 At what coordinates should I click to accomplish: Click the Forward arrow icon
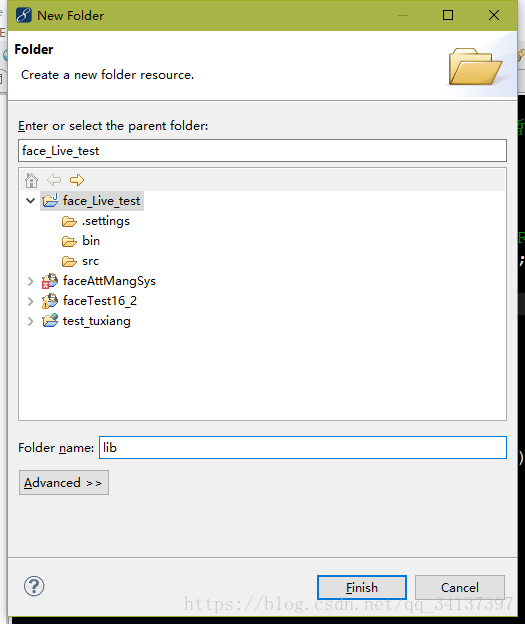pos(77,180)
